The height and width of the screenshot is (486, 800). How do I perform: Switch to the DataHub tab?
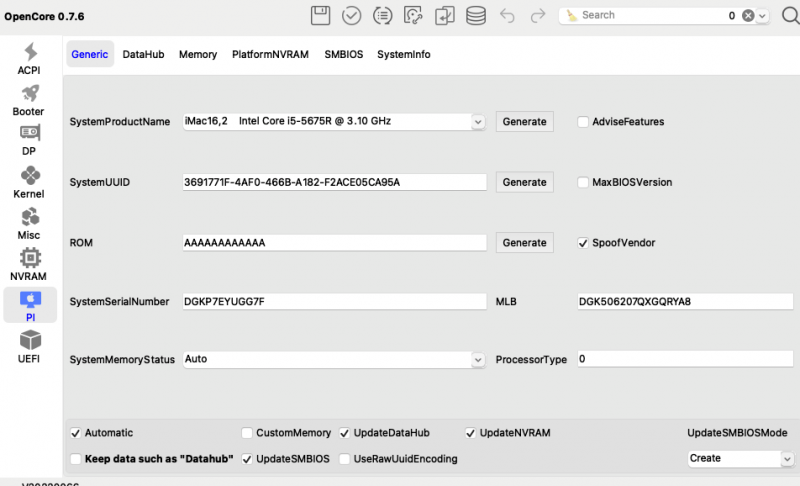pyautogui.click(x=143, y=54)
